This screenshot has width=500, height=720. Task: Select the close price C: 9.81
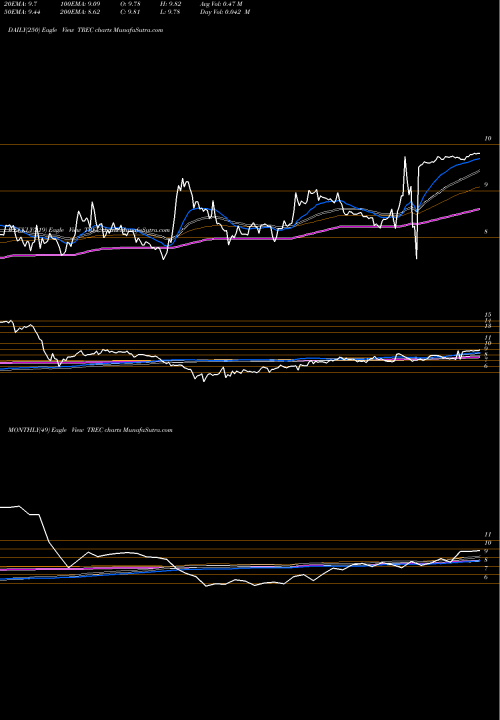pyautogui.click(x=130, y=12)
